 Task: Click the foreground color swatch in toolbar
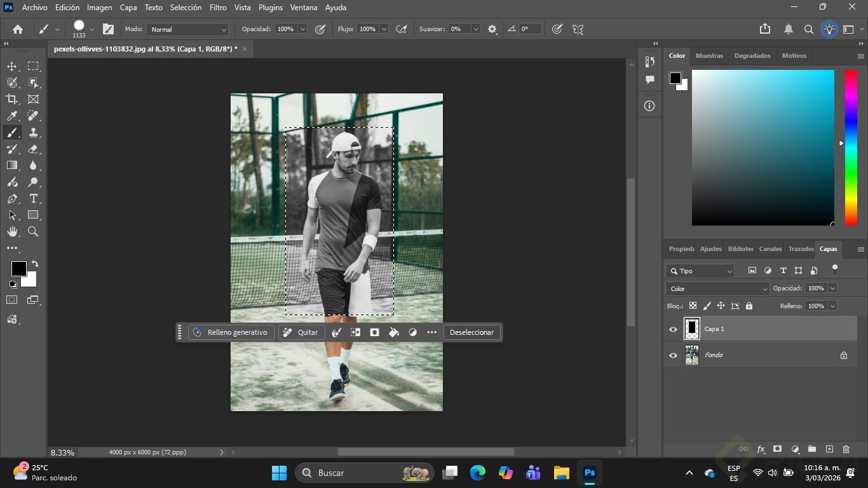pos(18,269)
